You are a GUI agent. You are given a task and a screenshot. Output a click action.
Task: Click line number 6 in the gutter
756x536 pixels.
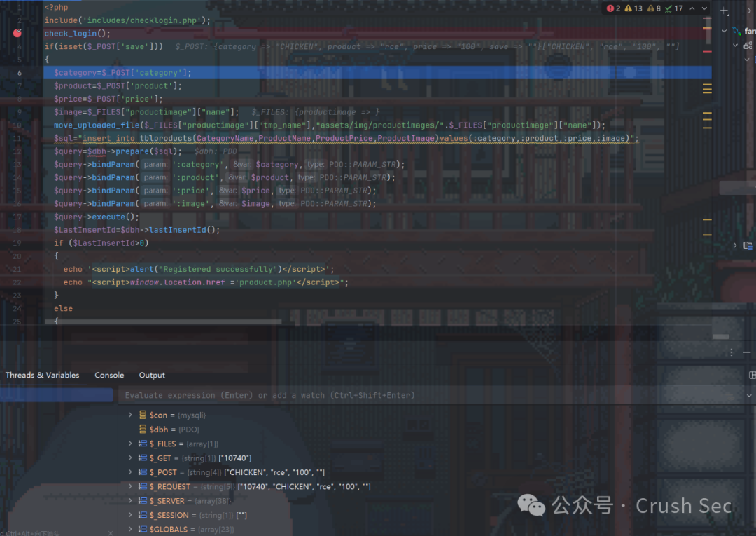click(20, 73)
